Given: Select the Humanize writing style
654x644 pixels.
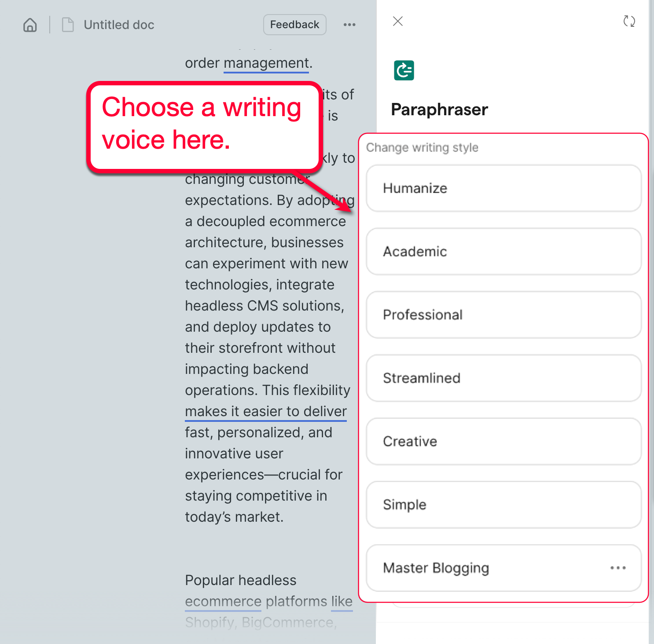Looking at the screenshot, I should 503,188.
